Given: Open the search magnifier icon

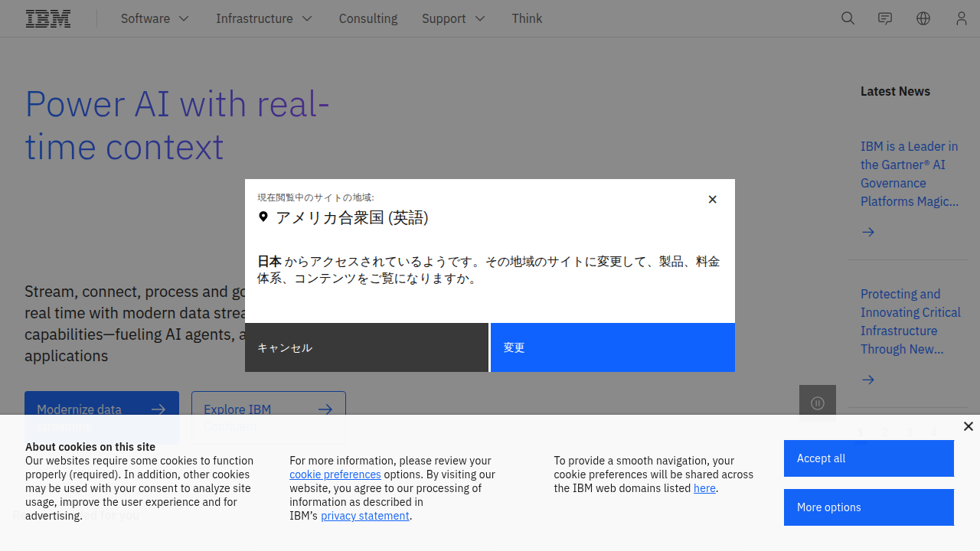Looking at the screenshot, I should coord(848,18).
